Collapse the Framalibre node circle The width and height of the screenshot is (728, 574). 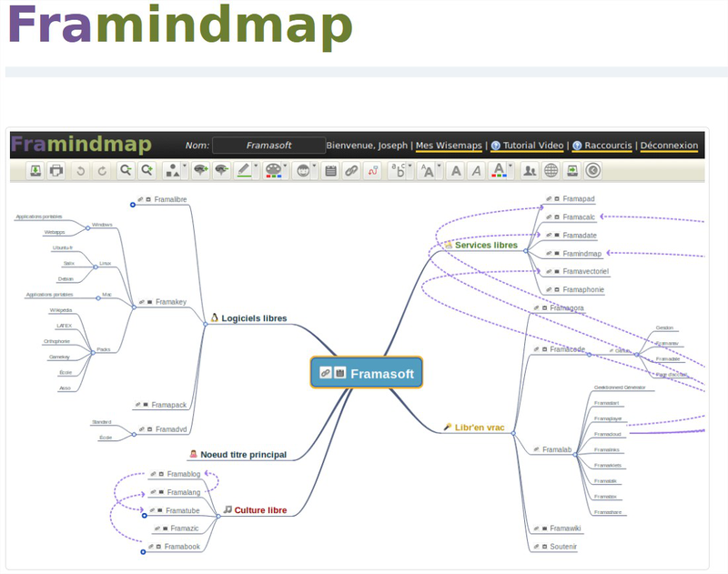pos(132,205)
